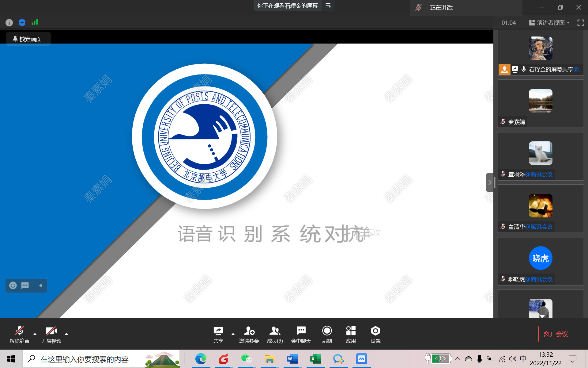
Task: Click the screen-sharing indicator icon by 石璞金
Action: coord(515,69)
